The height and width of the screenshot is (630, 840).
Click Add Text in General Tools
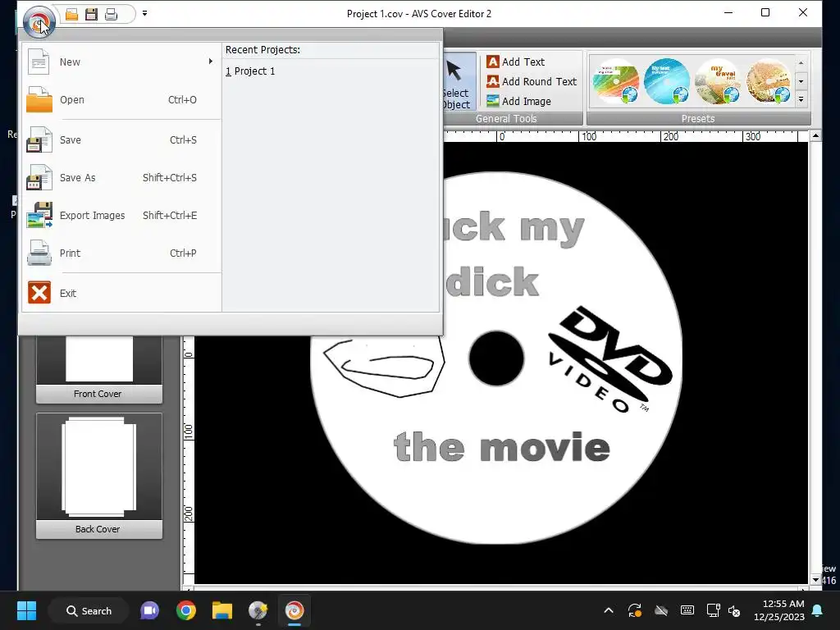(515, 62)
